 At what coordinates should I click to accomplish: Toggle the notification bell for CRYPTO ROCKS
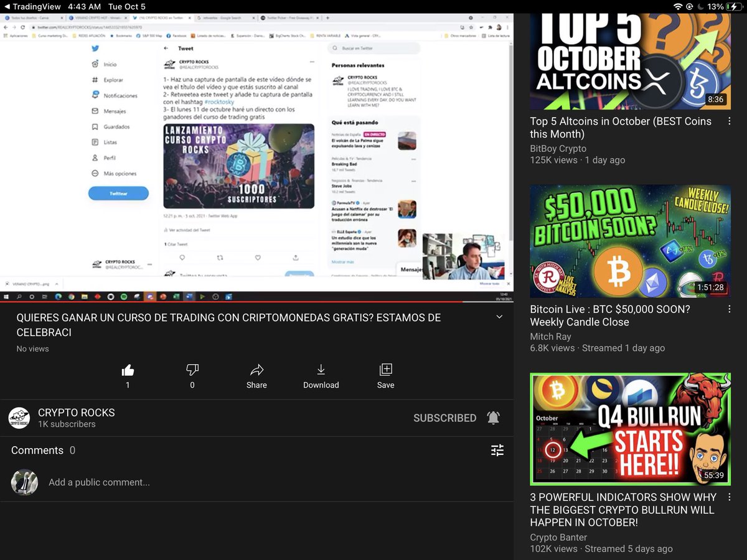coord(493,418)
